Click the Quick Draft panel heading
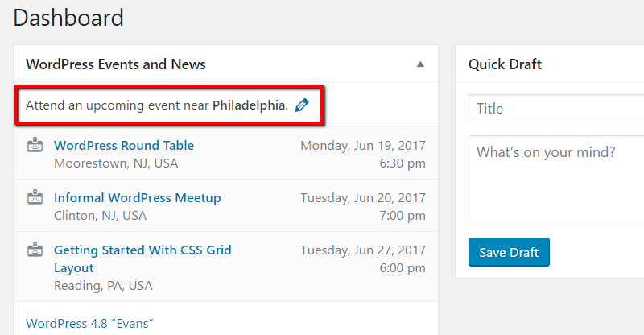Viewport: 644px width, 335px height. (x=505, y=64)
